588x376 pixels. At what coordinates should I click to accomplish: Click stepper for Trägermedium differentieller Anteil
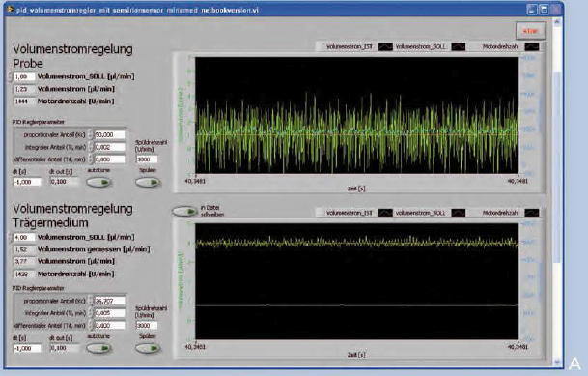(x=91, y=326)
